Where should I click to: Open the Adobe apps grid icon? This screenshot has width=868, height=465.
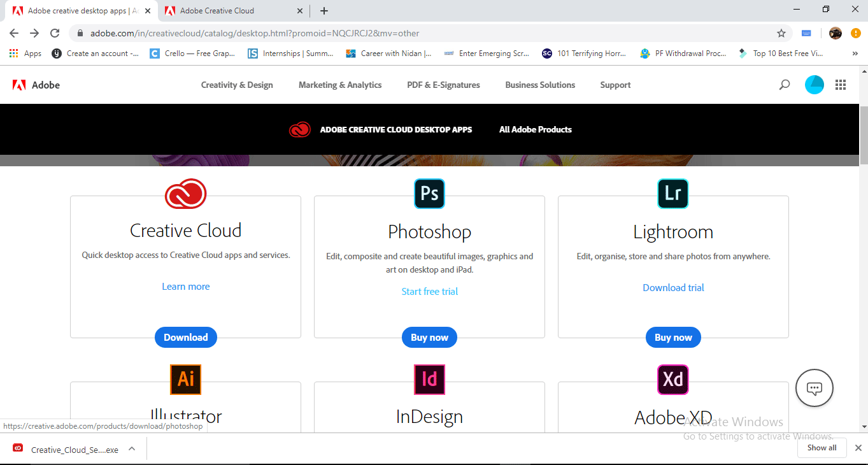[840, 84]
